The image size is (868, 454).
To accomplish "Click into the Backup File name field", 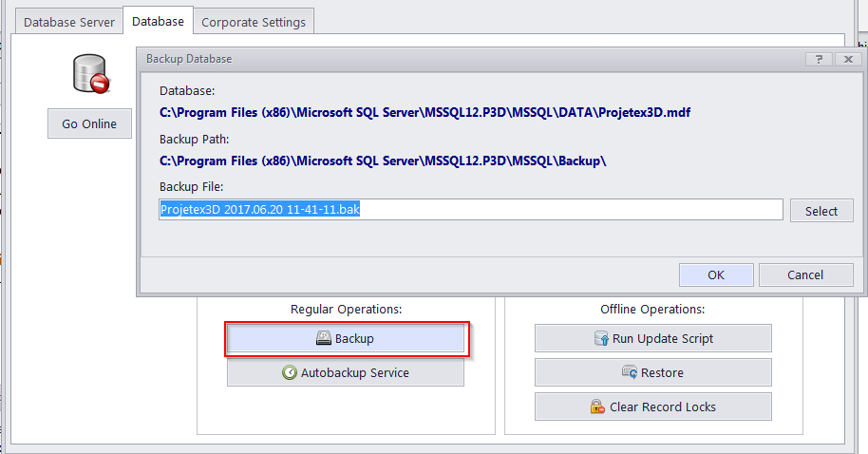I will point(470,210).
